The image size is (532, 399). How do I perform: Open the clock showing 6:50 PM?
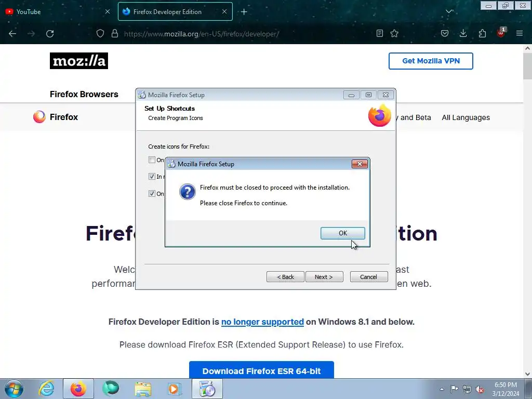506,389
